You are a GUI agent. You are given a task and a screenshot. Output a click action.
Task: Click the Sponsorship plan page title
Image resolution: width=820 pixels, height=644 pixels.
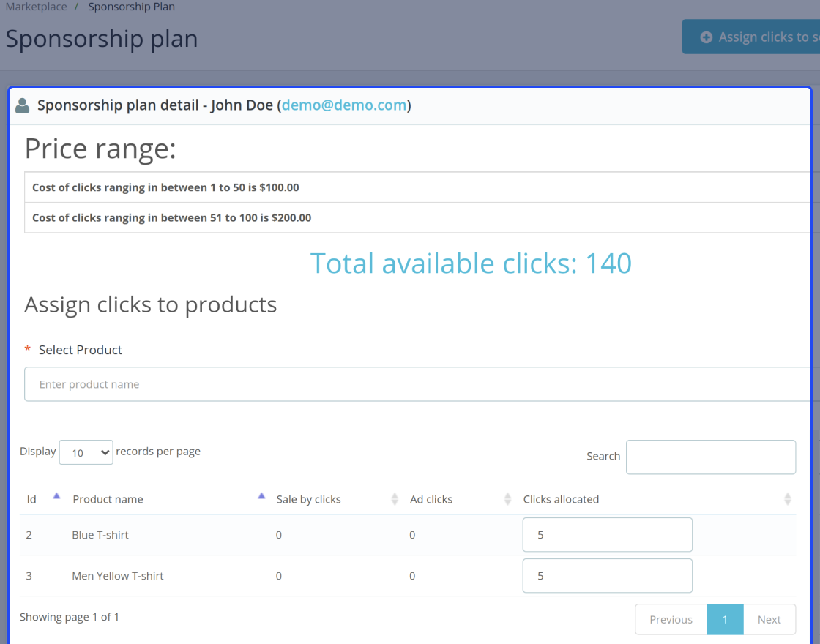tap(102, 39)
